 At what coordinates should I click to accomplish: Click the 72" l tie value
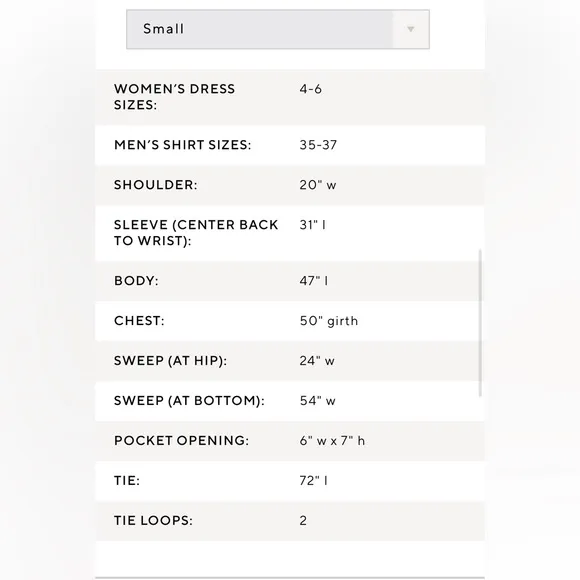pyautogui.click(x=313, y=480)
